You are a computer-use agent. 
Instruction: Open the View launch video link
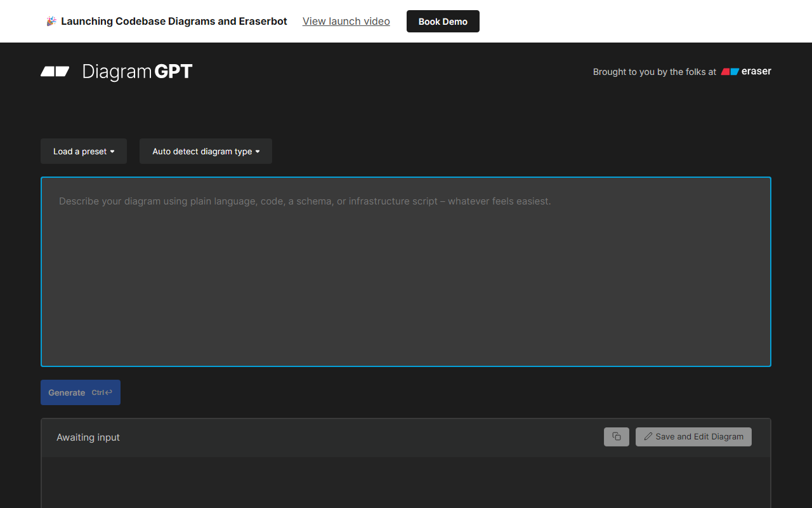346,22
